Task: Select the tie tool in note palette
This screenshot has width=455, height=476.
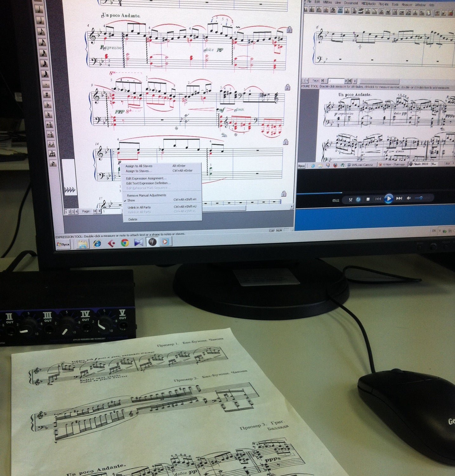Action: 51,144
